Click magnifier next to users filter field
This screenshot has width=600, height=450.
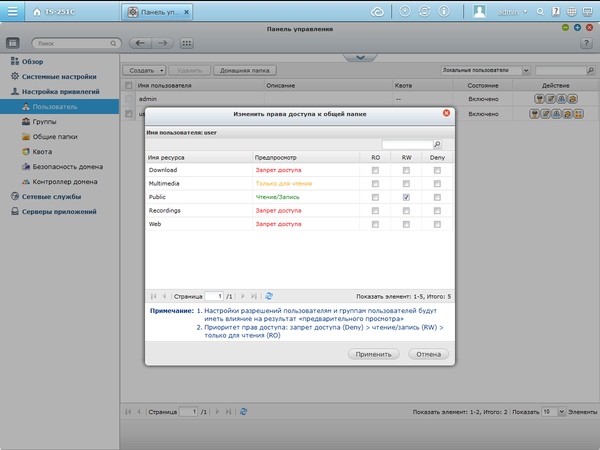[590, 70]
